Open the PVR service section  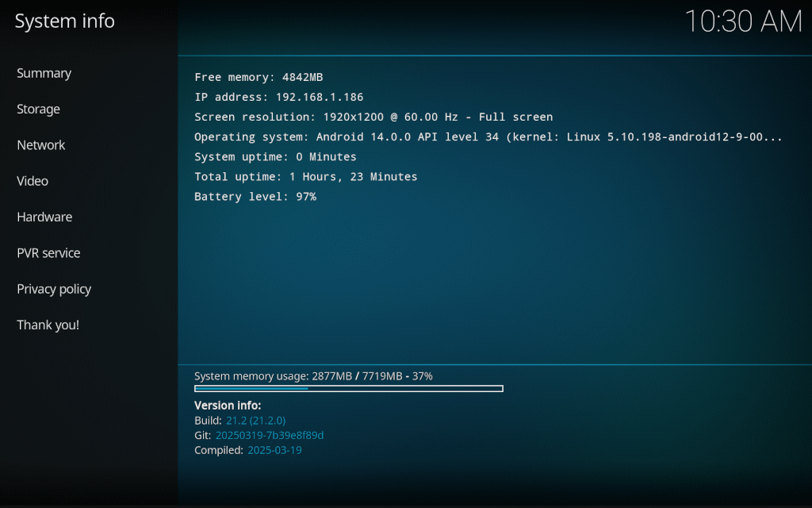click(x=48, y=253)
